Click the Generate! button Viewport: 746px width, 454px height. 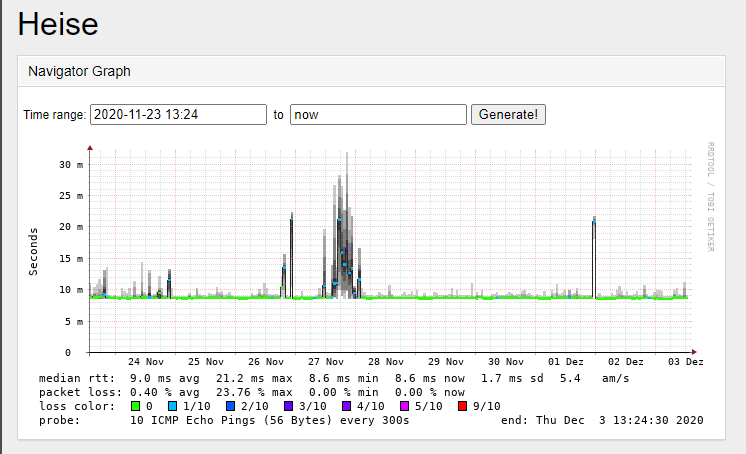pyautogui.click(x=508, y=115)
